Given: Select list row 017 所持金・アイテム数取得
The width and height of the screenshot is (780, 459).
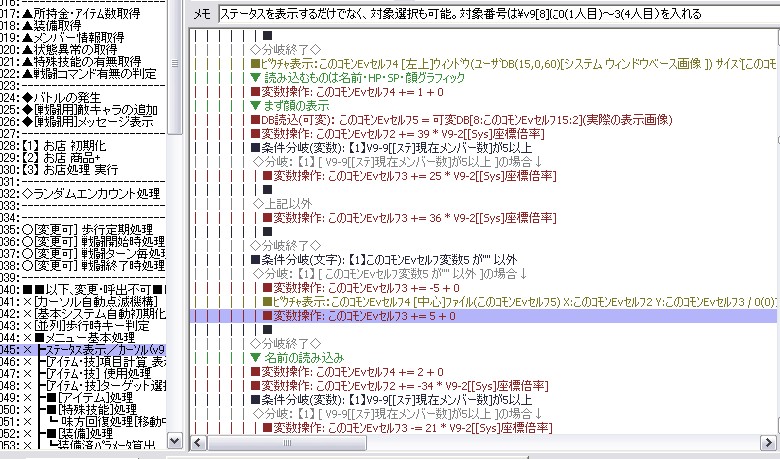Looking at the screenshot, I should point(83,13).
